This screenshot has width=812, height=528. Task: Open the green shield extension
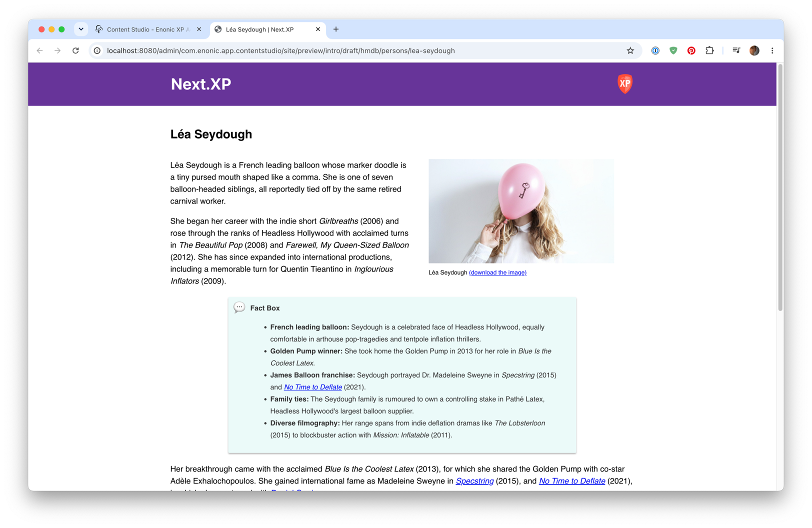[x=673, y=50]
